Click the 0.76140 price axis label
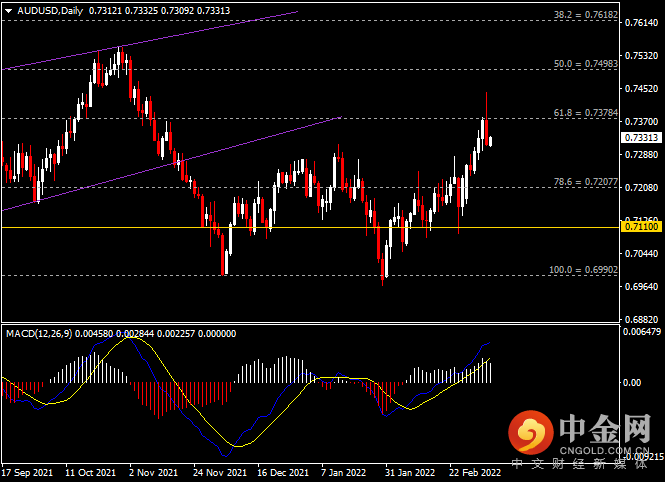The height and width of the screenshot is (482, 665). point(640,22)
